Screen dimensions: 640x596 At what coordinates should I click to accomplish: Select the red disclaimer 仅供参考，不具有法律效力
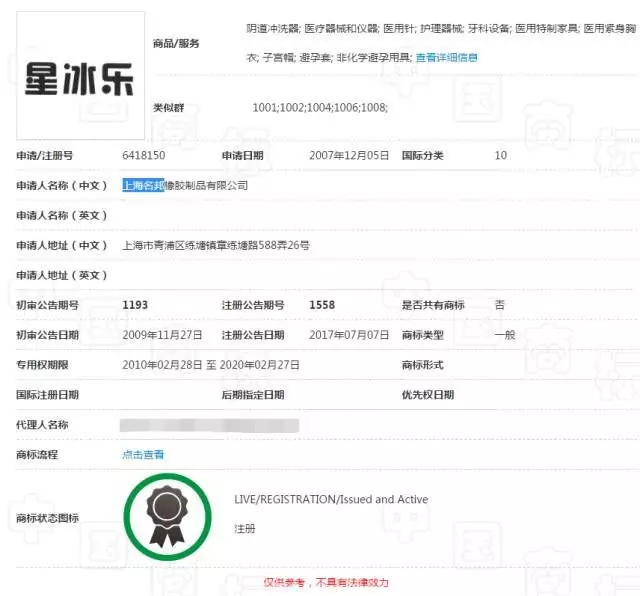pos(326,582)
